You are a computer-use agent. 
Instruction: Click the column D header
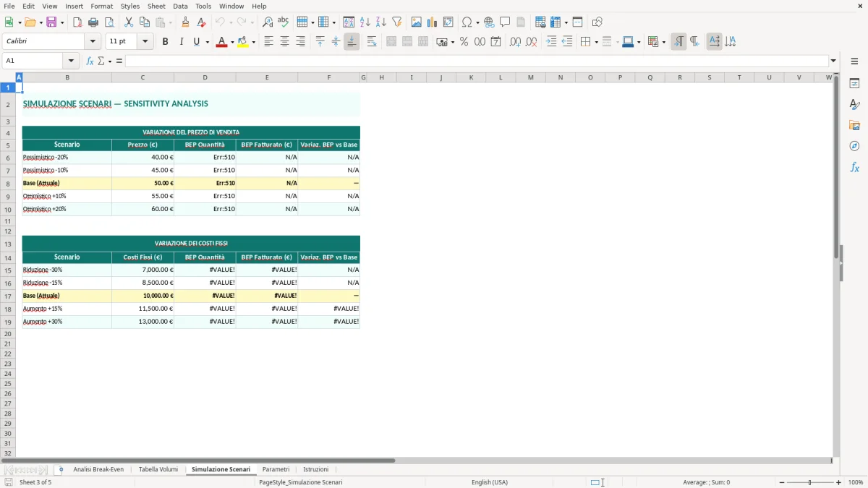(205, 77)
